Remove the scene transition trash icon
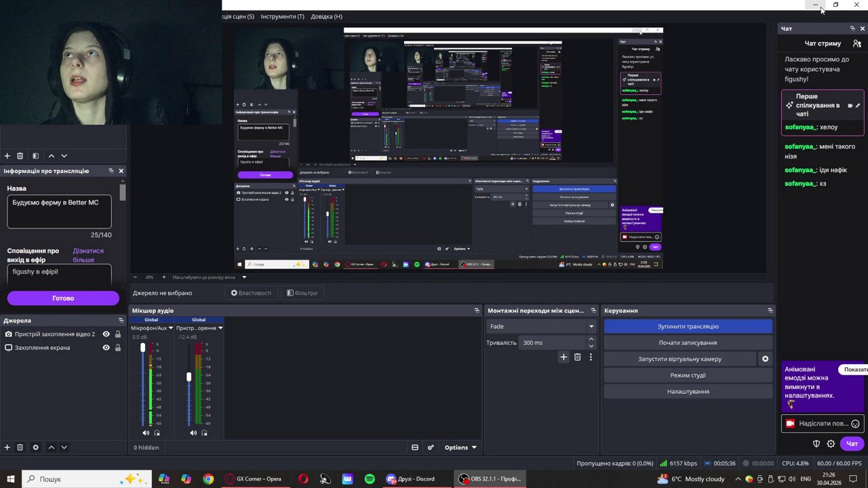868x488 pixels. (578, 357)
